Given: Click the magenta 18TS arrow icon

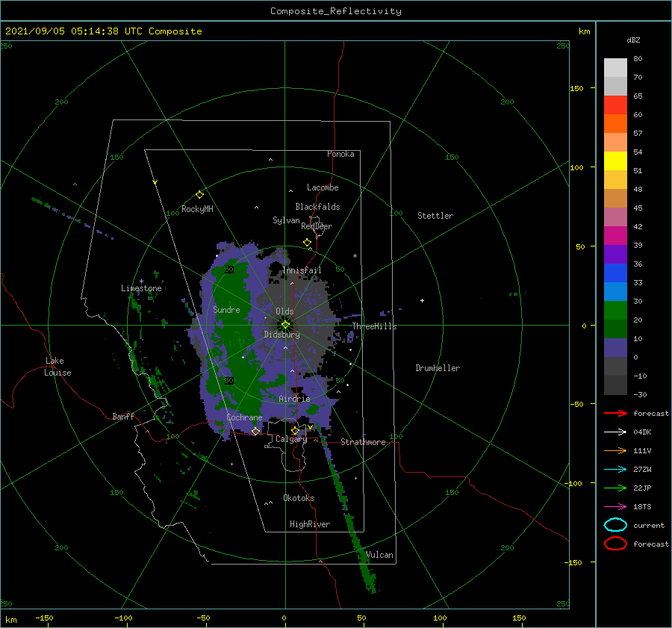Looking at the screenshot, I should pos(615,507).
